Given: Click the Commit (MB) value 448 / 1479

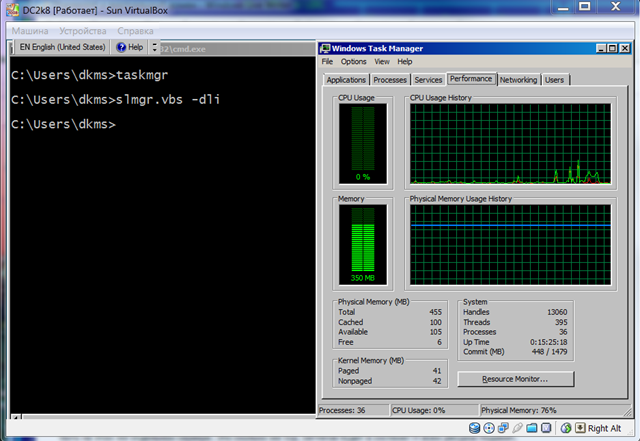Looking at the screenshot, I should pos(549,352).
